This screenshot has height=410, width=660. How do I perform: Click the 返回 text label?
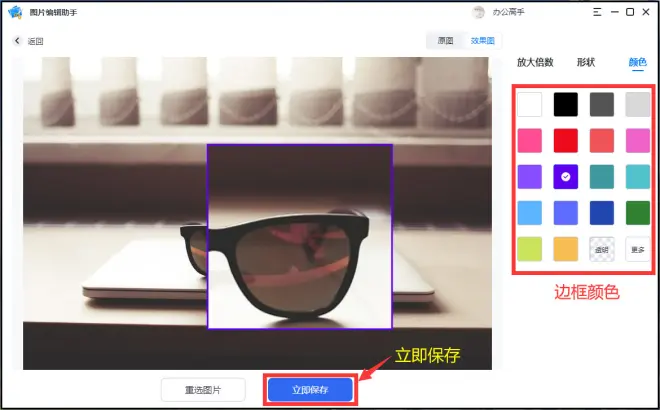[35, 41]
